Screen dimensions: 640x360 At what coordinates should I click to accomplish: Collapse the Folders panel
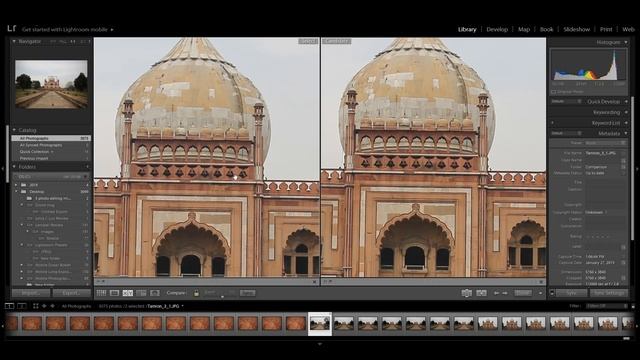coord(14,167)
